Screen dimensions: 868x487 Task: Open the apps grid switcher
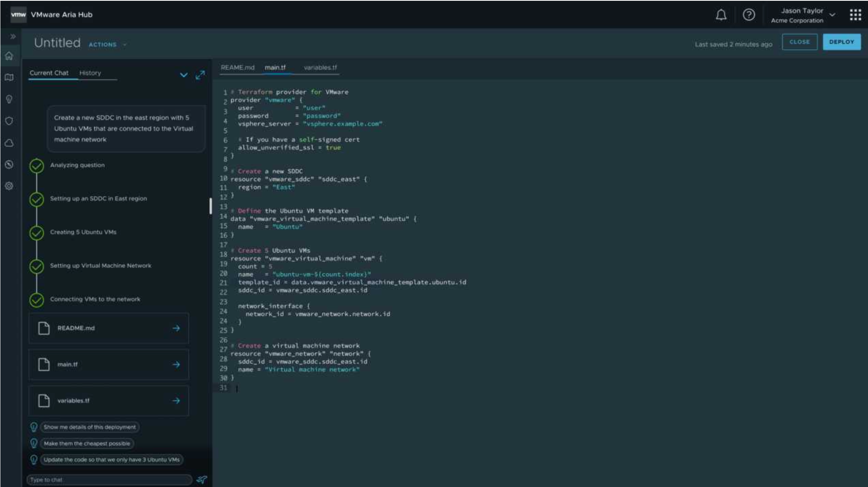pyautogui.click(x=855, y=15)
